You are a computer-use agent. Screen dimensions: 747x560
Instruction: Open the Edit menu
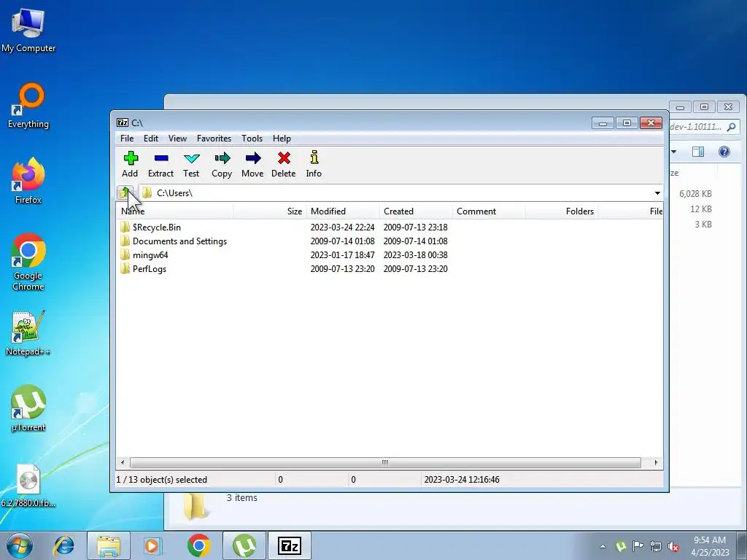tap(150, 139)
